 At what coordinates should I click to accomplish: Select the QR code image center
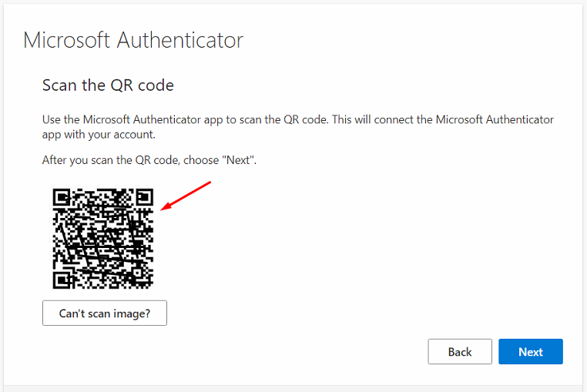pyautogui.click(x=103, y=239)
